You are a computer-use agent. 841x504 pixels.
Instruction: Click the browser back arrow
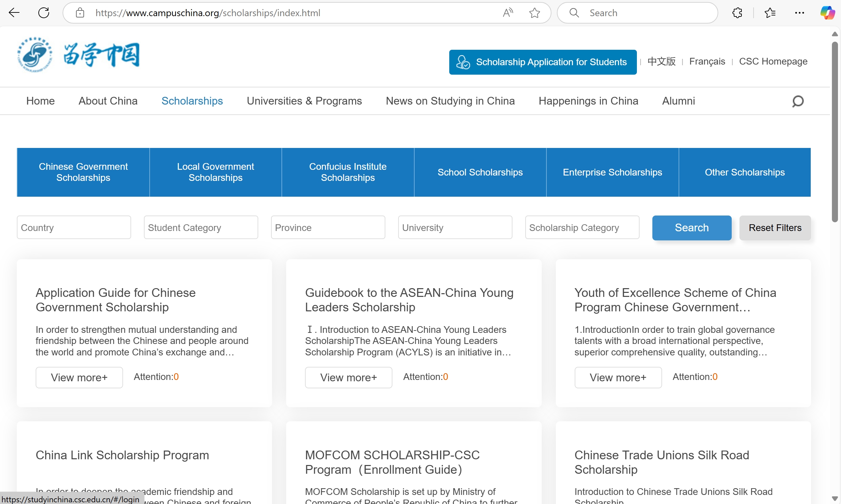[x=14, y=13]
